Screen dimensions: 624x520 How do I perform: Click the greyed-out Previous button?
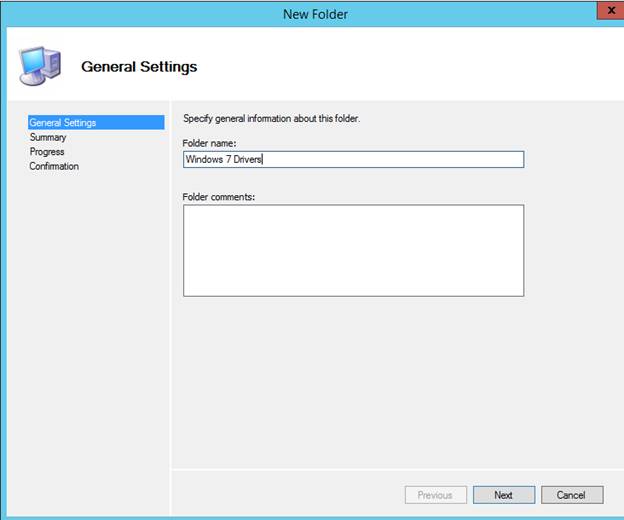point(435,495)
